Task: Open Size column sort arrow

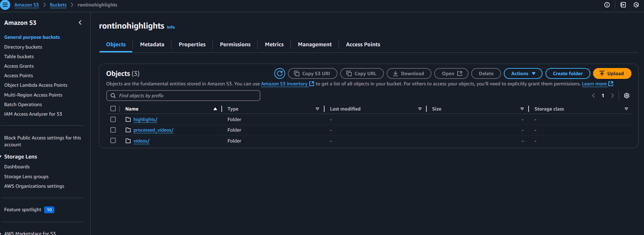Action: (x=522, y=109)
